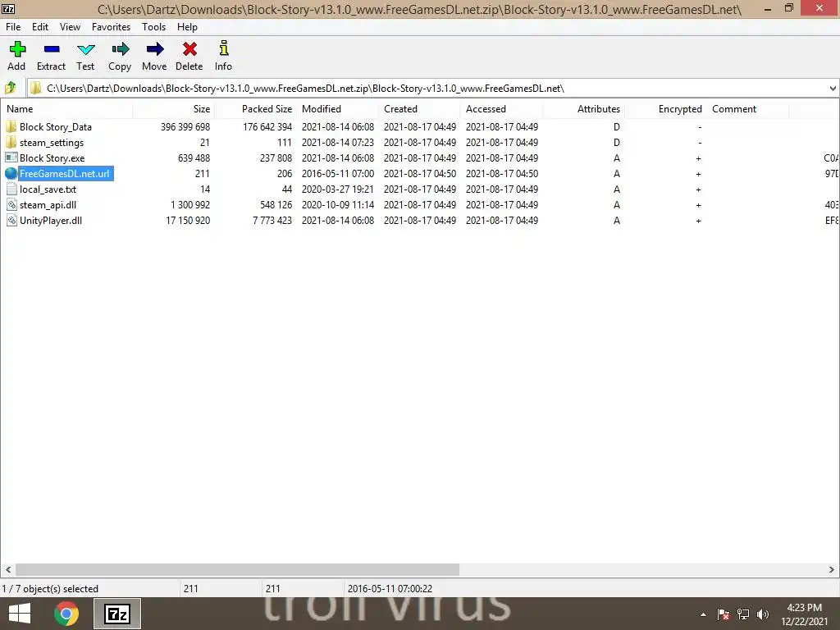
Task: Open the Windows Start button
Action: 20,614
